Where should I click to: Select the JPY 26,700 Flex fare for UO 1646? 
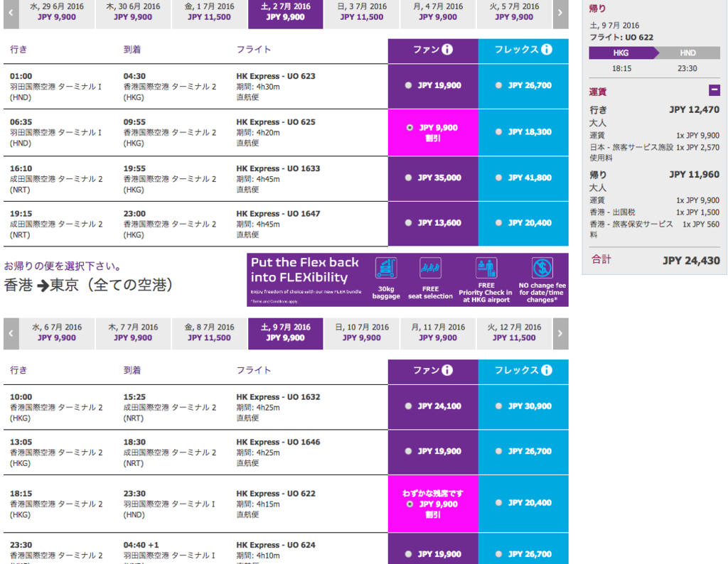pyautogui.click(x=498, y=451)
